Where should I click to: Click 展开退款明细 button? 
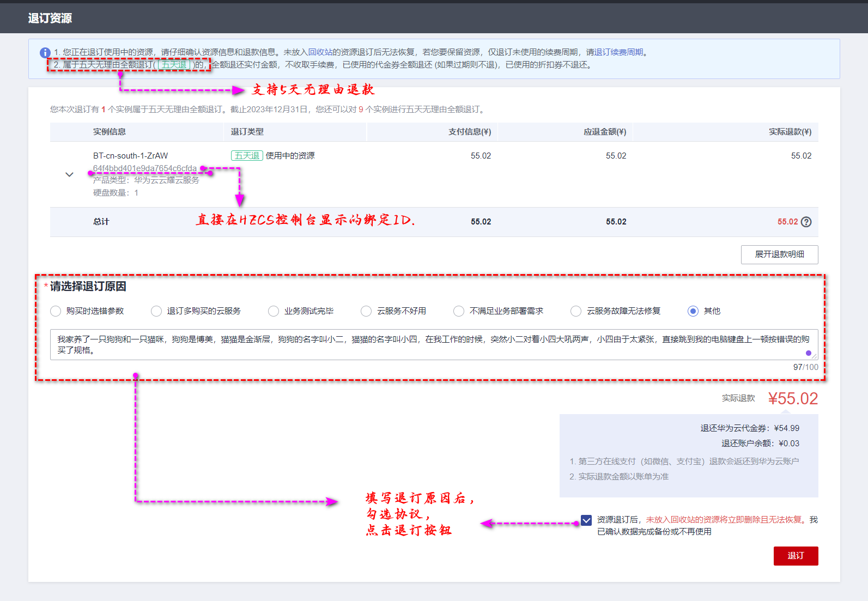coord(779,254)
